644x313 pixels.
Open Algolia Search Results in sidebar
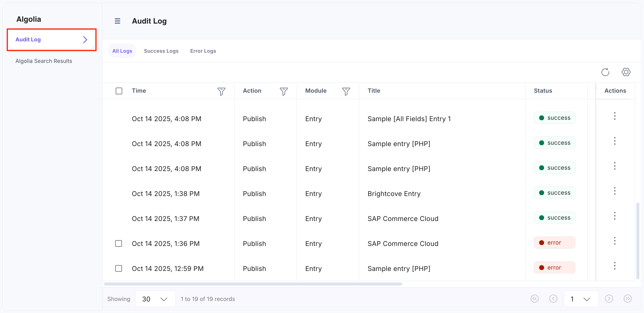(x=44, y=61)
